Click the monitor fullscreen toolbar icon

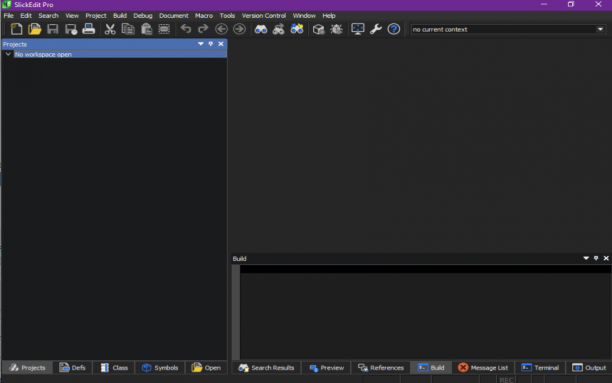tap(358, 29)
